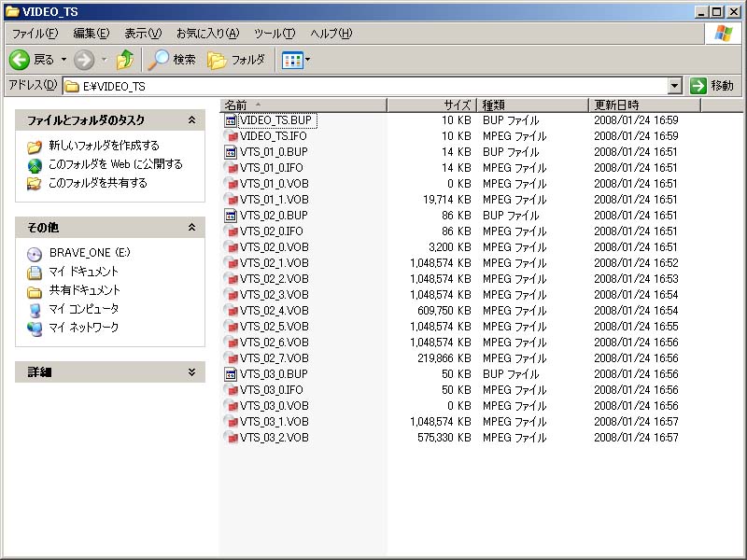Open the forward history dropdown arrow

click(105, 60)
